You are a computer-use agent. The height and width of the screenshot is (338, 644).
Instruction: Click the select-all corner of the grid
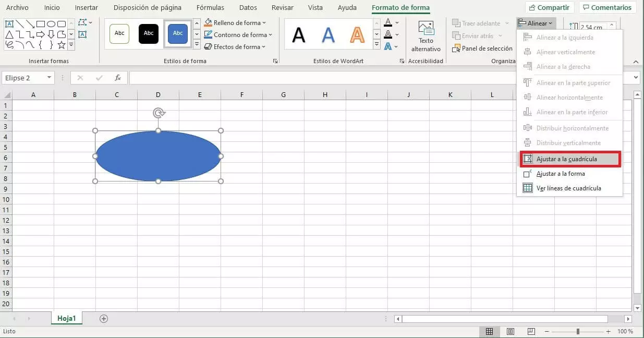point(7,94)
